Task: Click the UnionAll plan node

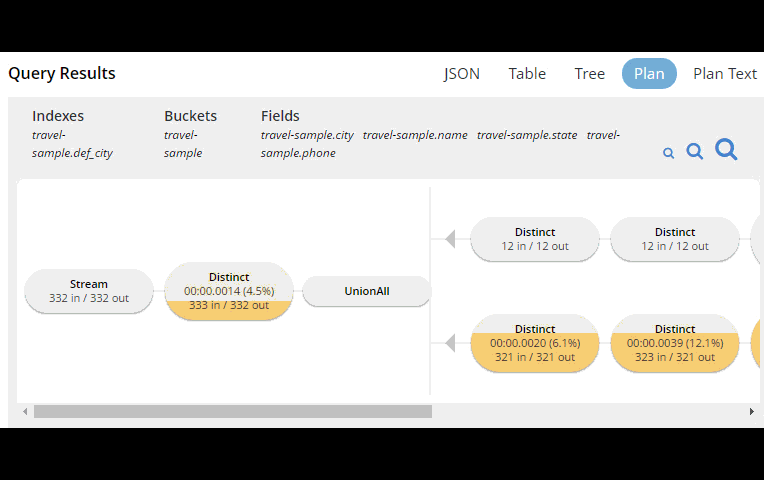Action: click(x=367, y=292)
